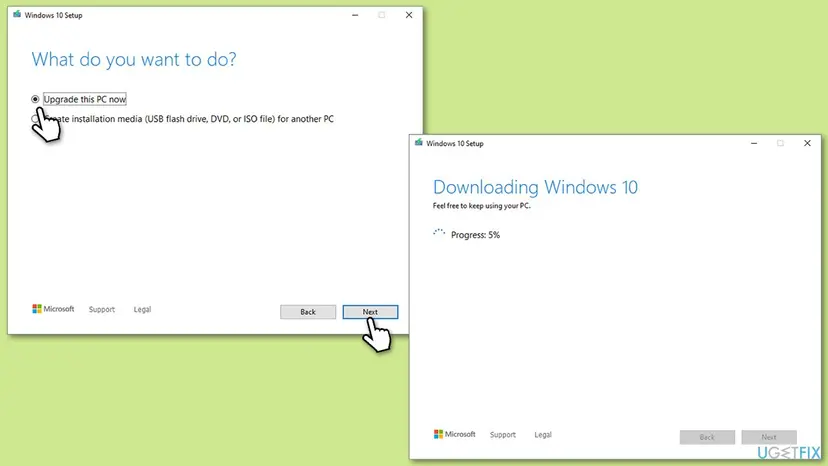Click the progress spinner next to Progress: 5%
Viewport: 828px width, 466px height.
(439, 234)
